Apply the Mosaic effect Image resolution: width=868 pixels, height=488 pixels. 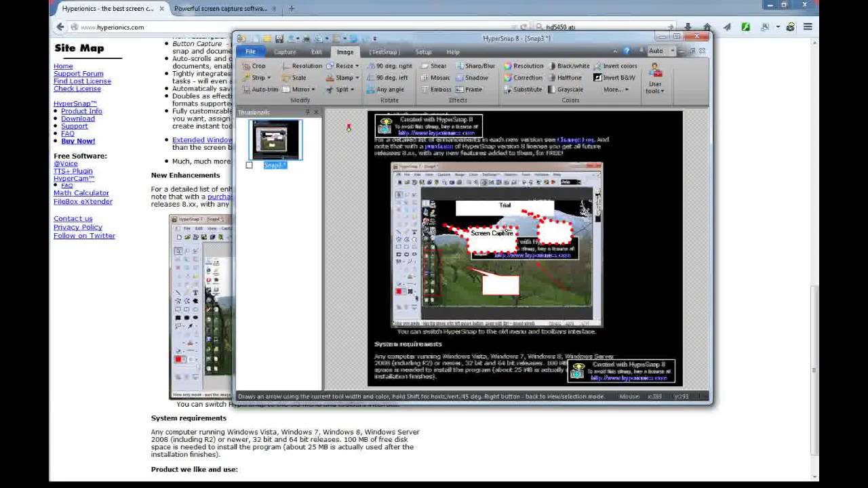435,78
